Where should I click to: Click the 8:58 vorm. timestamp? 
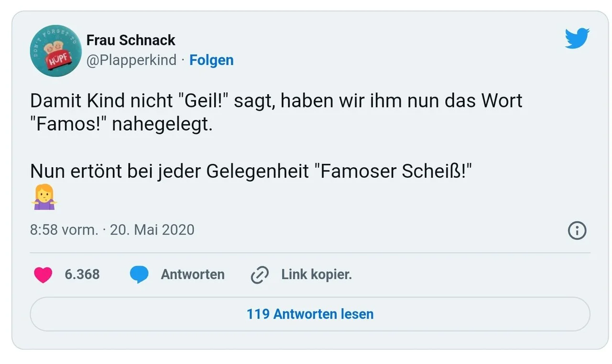tap(64, 230)
